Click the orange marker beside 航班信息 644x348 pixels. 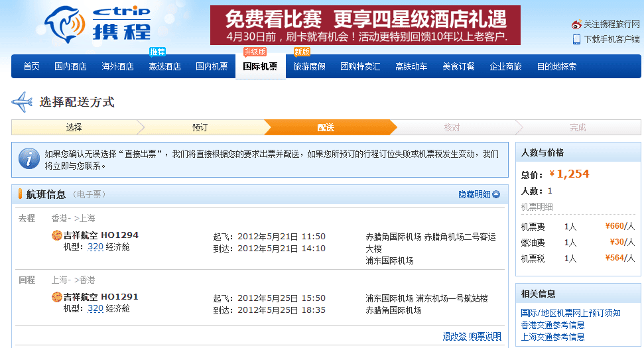pyautogui.click(x=20, y=194)
